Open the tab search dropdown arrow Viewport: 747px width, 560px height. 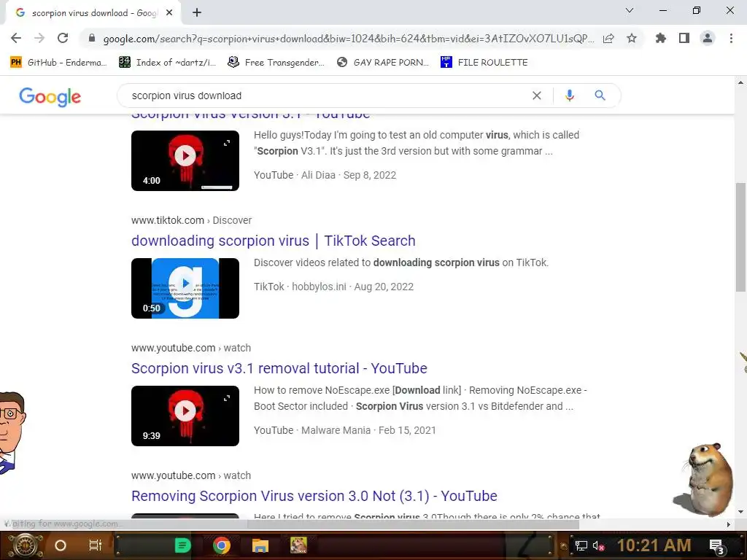(630, 10)
